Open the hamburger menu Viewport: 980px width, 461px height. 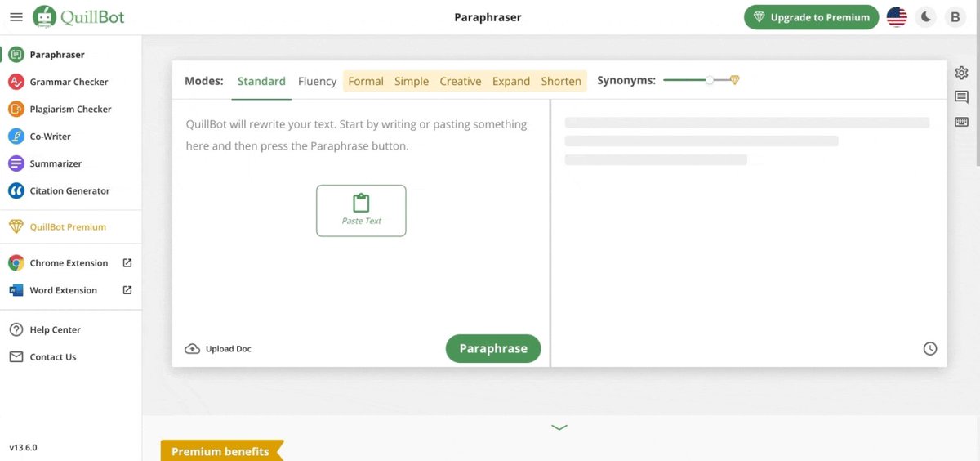16,16
